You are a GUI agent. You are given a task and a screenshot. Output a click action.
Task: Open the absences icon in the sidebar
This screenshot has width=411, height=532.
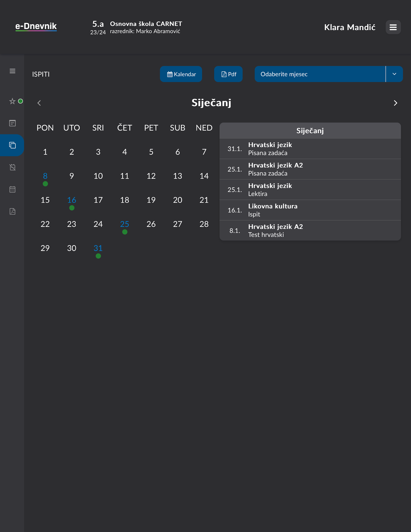12,167
